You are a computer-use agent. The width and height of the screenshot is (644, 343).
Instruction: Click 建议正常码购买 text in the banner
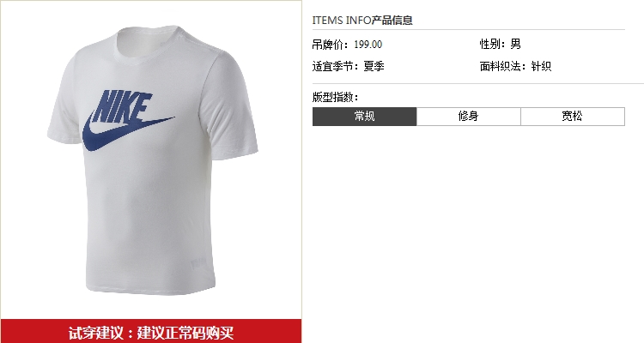[x=185, y=333]
